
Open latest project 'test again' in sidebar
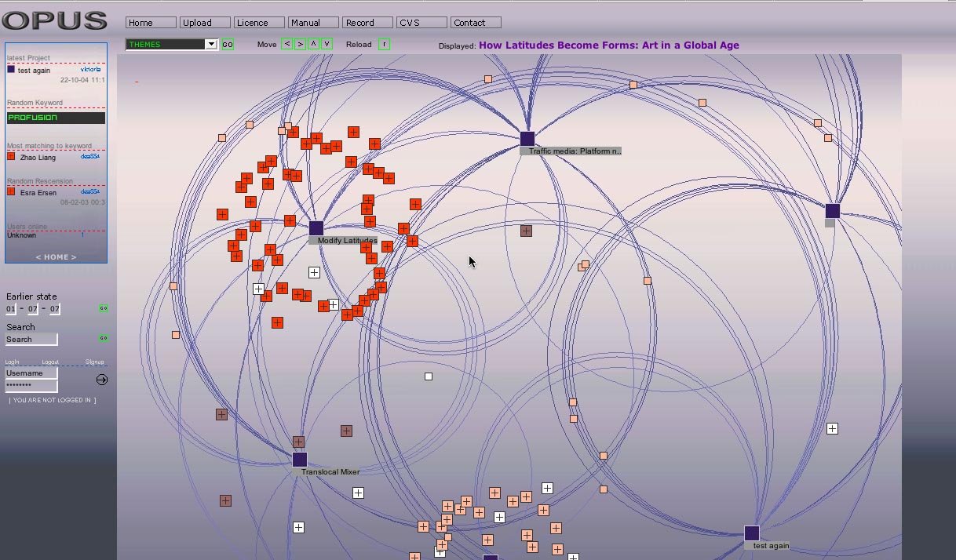[x=34, y=71]
